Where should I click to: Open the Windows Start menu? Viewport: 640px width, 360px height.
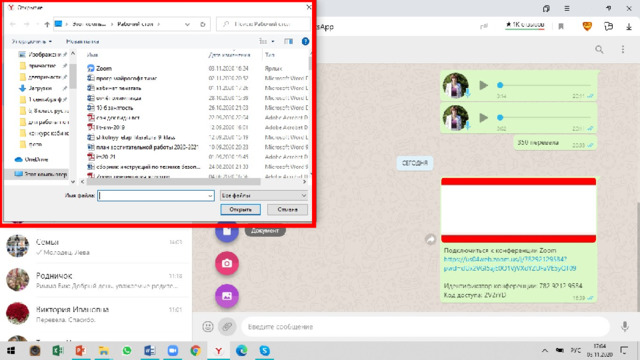(x=11, y=351)
